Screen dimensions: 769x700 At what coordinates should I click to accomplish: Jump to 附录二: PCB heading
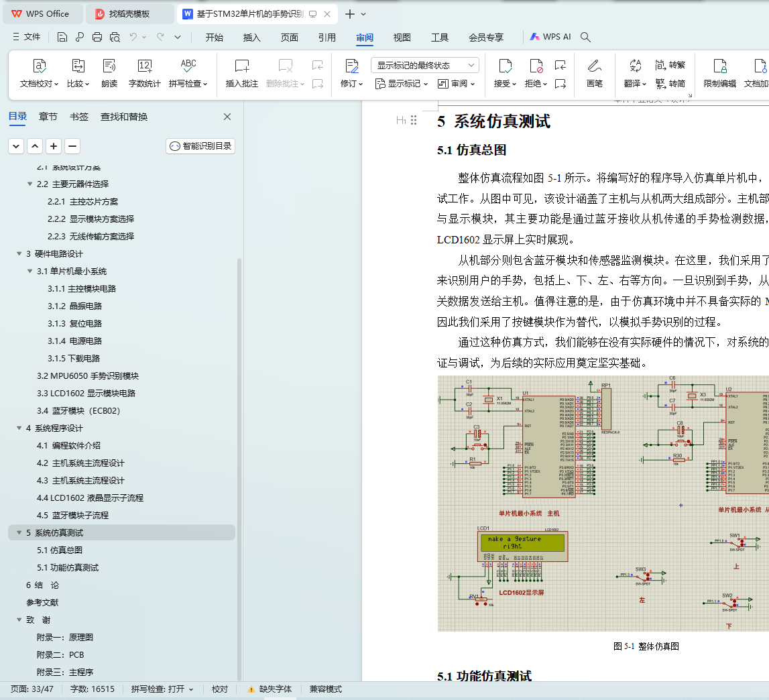point(60,655)
